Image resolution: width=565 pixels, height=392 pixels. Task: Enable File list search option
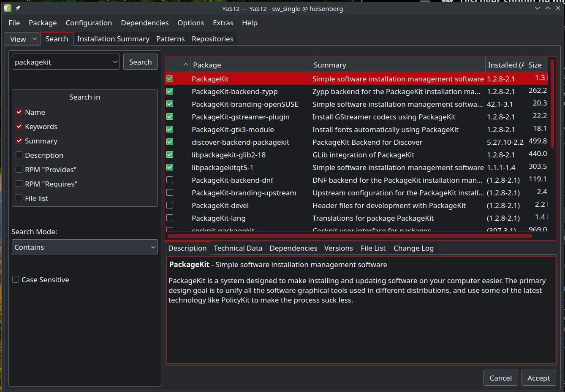click(x=19, y=198)
